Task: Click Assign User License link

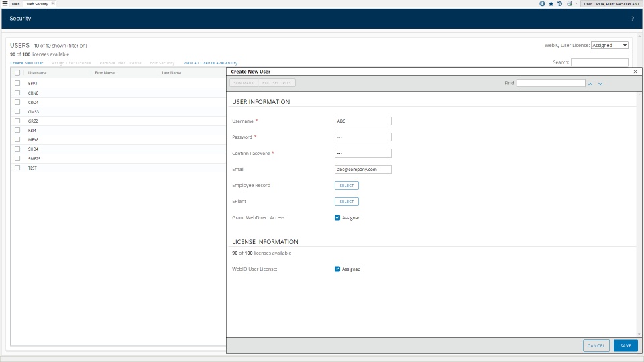Action: click(72, 63)
